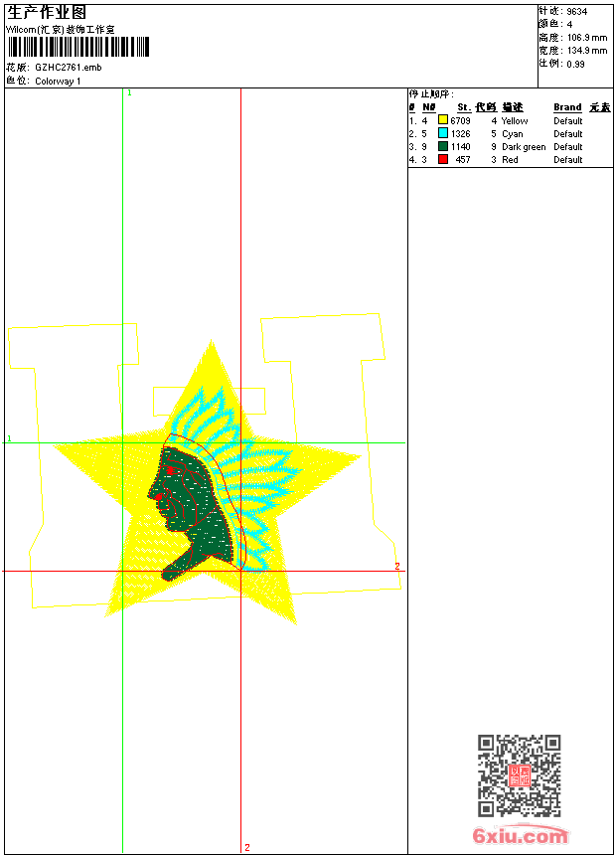Click the 'N#' column header

click(x=429, y=107)
